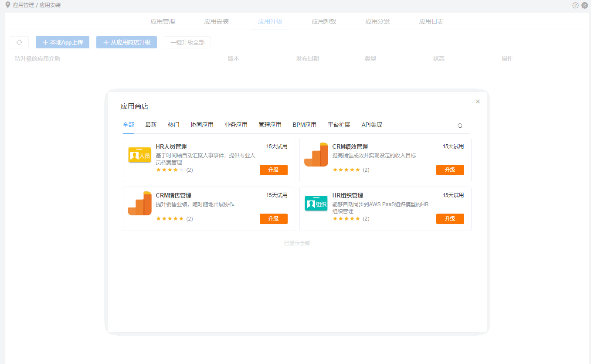
Task: Click the 版本 column header
Action: [234, 58]
